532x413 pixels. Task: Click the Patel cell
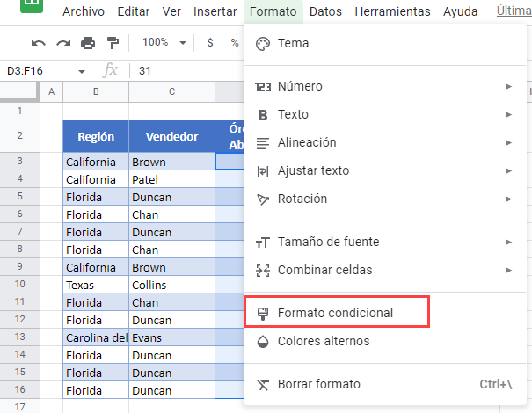(172, 179)
